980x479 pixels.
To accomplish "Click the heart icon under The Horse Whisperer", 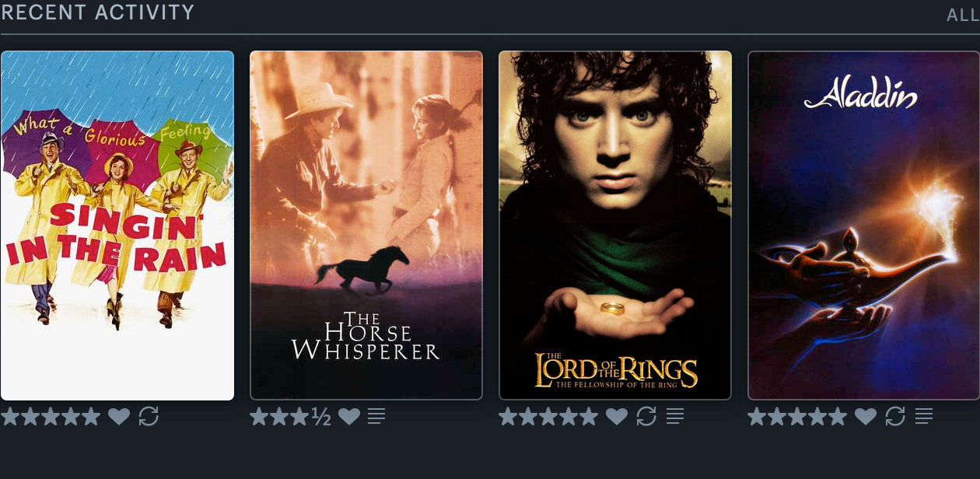I will (349, 417).
